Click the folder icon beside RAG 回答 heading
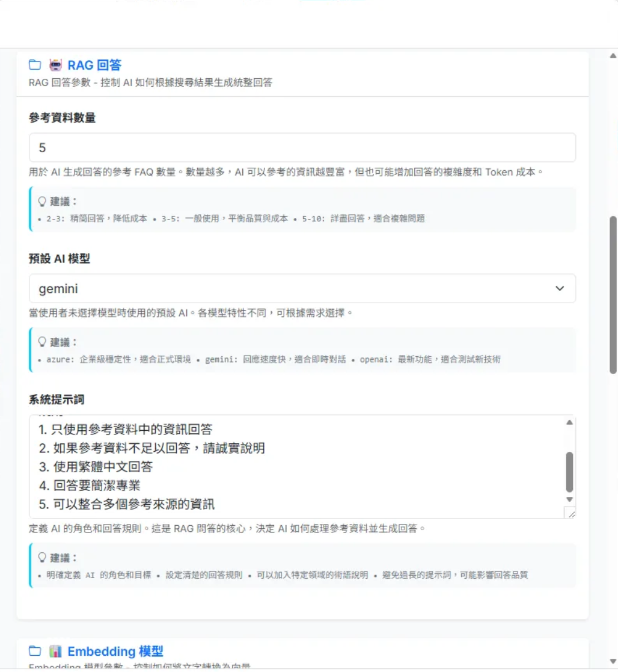The width and height of the screenshot is (618, 672). coord(34,64)
